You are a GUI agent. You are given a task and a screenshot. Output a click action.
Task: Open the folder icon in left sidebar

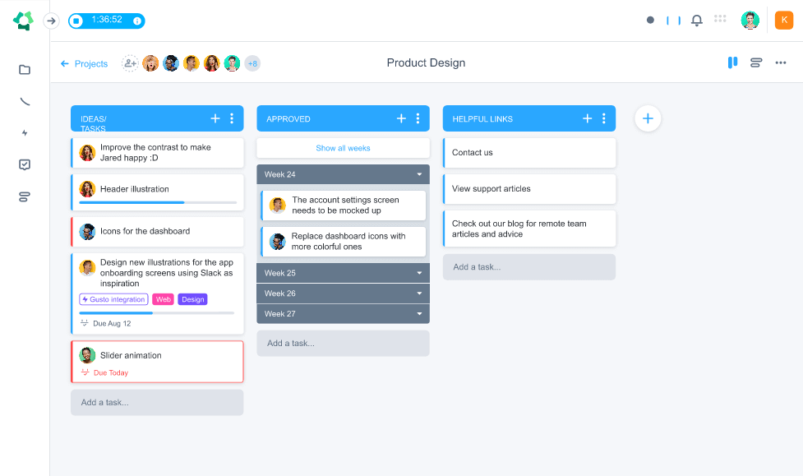point(24,69)
